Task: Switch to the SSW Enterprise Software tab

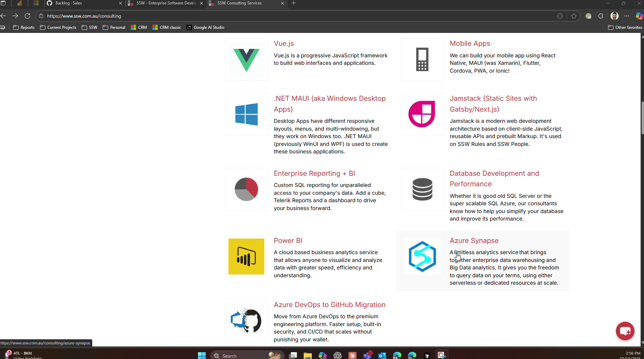Action: click(x=163, y=3)
